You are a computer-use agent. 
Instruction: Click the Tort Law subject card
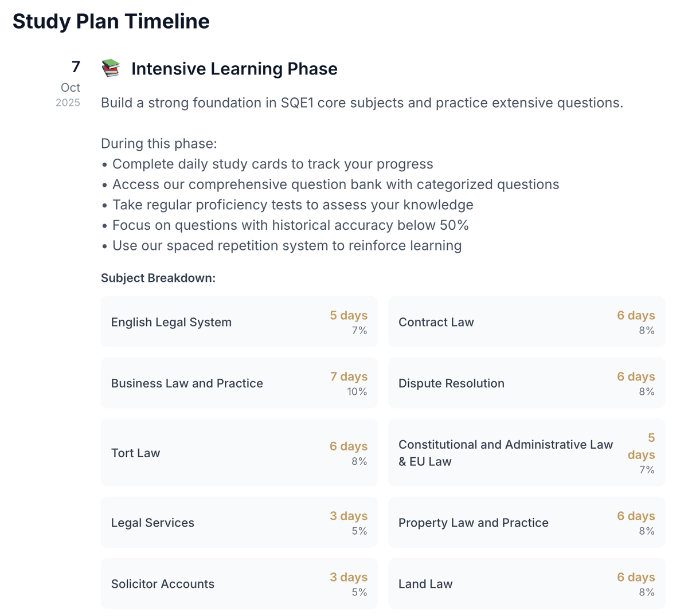pyautogui.click(x=239, y=453)
